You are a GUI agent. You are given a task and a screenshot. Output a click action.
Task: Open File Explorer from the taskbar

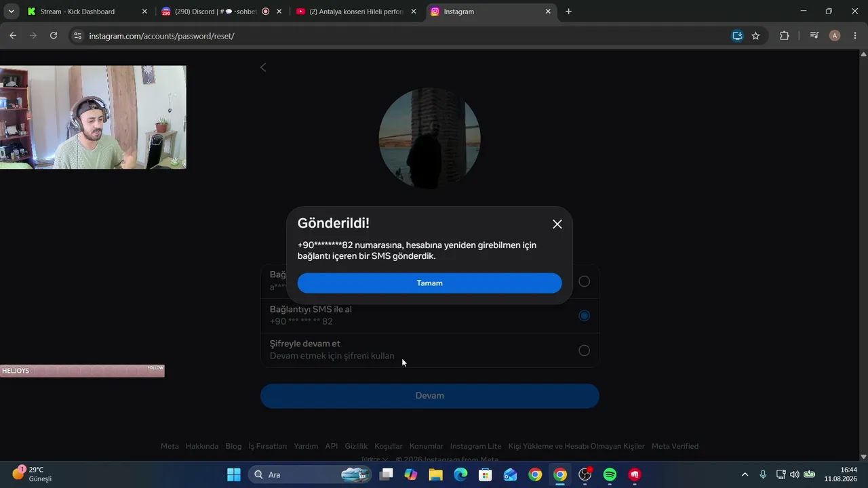(435, 474)
